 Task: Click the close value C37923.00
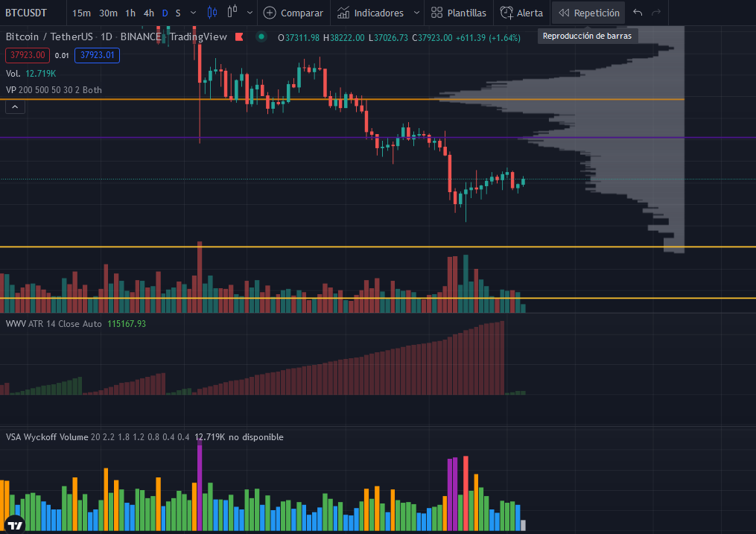[432, 37]
